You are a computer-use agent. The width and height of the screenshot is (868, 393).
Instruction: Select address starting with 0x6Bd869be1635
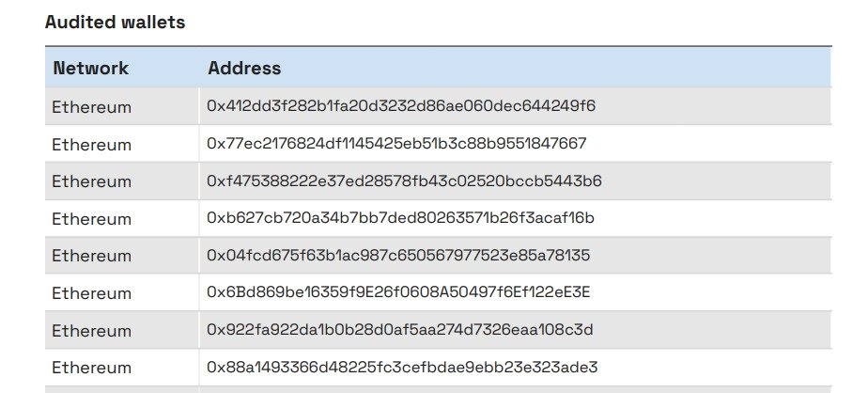(x=398, y=292)
